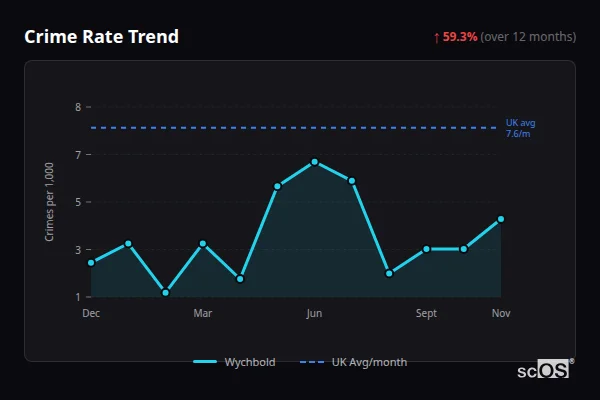
Task: Click the Crime Rate Trend heading
Action: [x=101, y=37]
